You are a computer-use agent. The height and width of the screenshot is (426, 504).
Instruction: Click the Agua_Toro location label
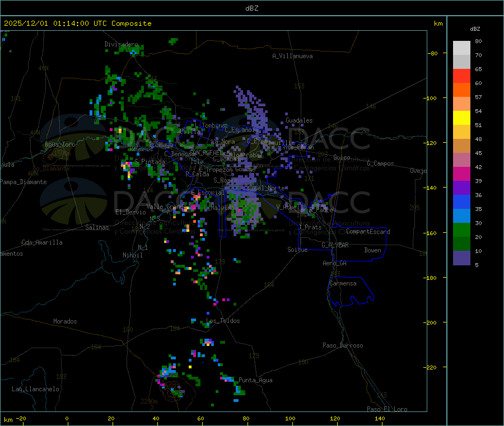60,144
